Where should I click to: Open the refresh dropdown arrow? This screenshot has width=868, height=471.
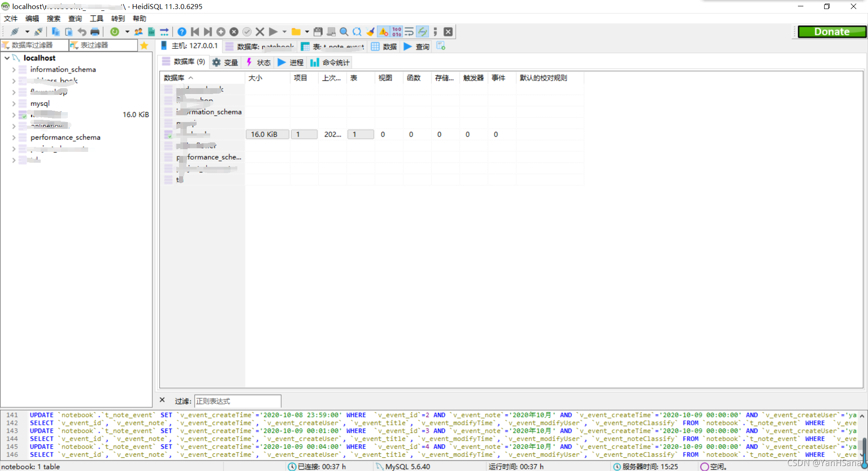pyautogui.click(x=127, y=32)
